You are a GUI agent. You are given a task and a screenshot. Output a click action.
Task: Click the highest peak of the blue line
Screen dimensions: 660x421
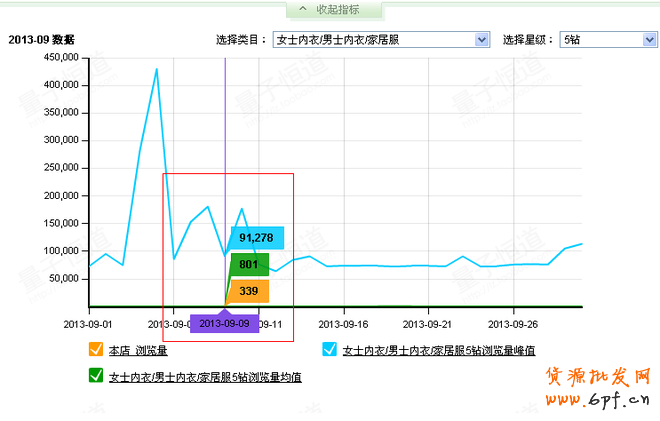pyautogui.click(x=157, y=69)
